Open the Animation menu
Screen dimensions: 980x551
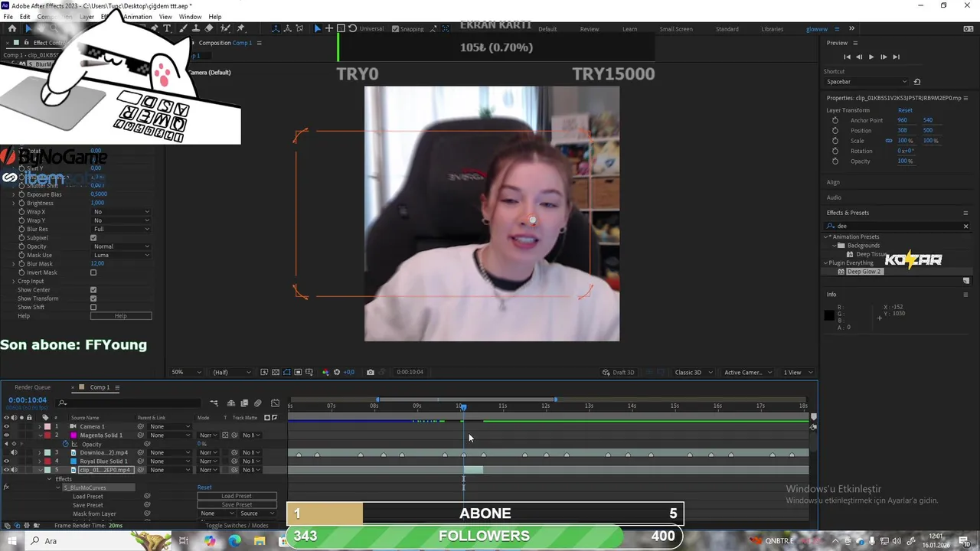pos(138,17)
